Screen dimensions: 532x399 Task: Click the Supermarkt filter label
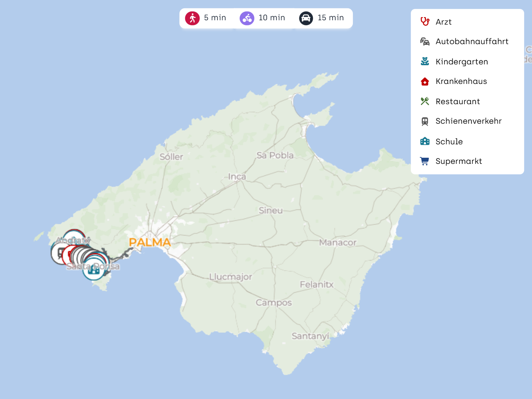pyautogui.click(x=459, y=161)
